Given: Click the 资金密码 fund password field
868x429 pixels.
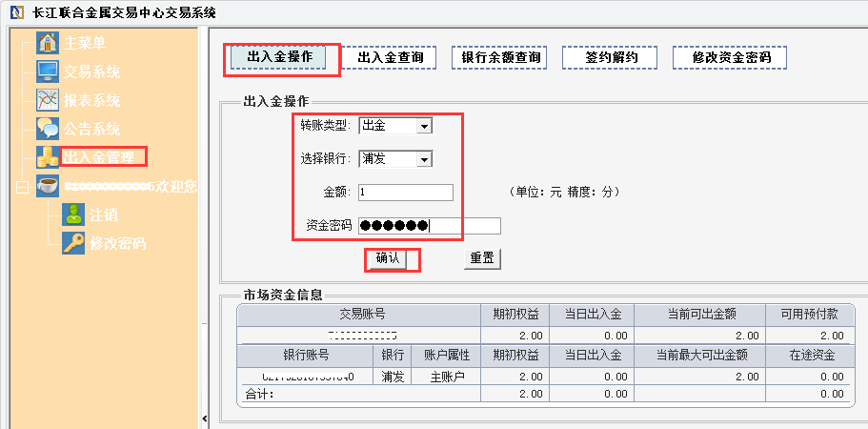Looking at the screenshot, I should pyautogui.click(x=429, y=226).
